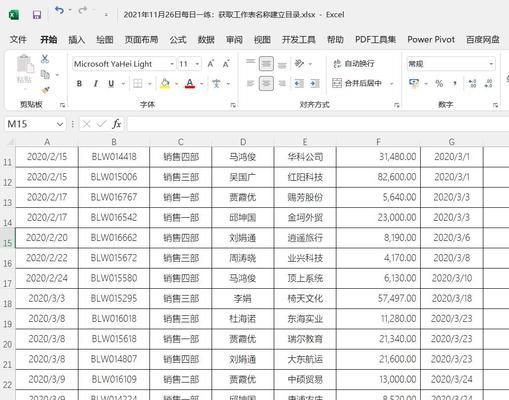Image resolution: width=509 pixels, height=400 pixels.
Task: Click the Copy icon in clipboard group
Action: 45,74
